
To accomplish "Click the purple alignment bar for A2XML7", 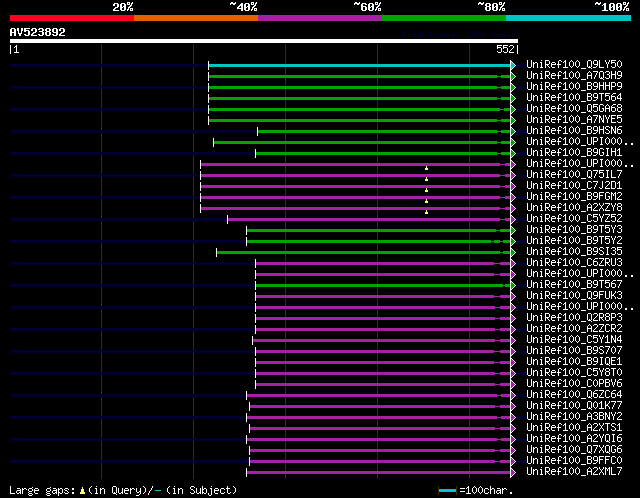I will (x=378, y=473).
